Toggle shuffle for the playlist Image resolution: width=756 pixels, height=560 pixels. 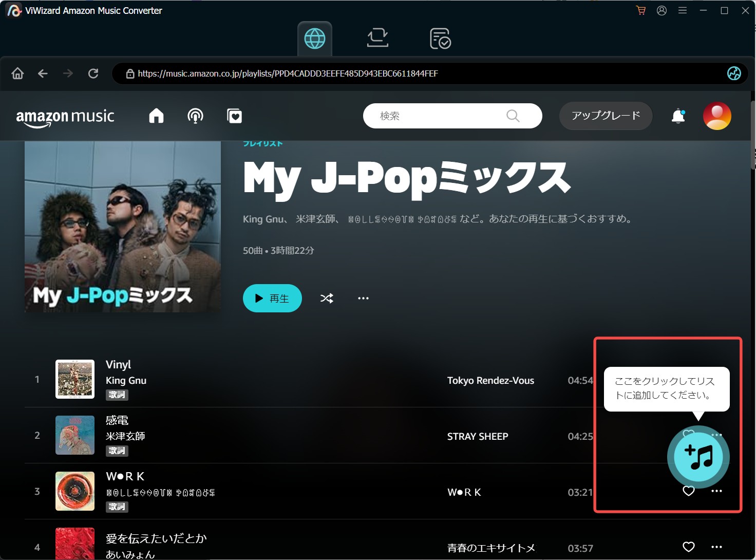[x=327, y=298]
